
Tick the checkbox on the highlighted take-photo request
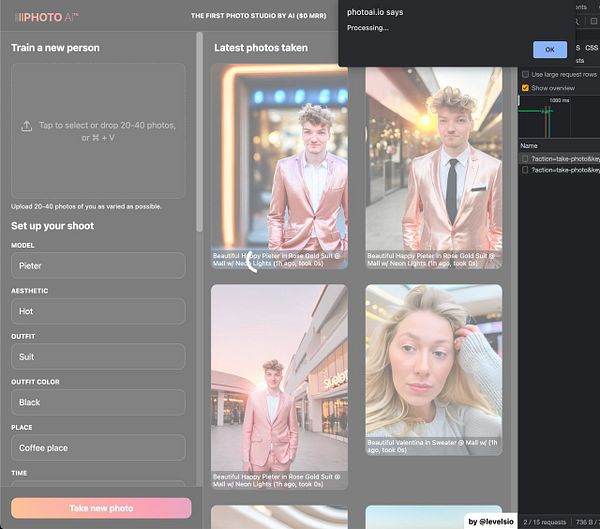[x=525, y=158]
